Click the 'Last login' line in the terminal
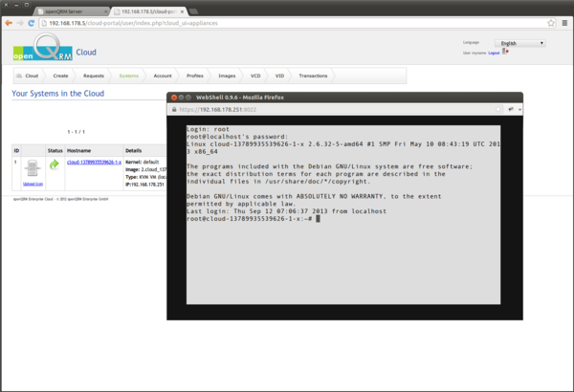574x392 pixels. tap(286, 211)
